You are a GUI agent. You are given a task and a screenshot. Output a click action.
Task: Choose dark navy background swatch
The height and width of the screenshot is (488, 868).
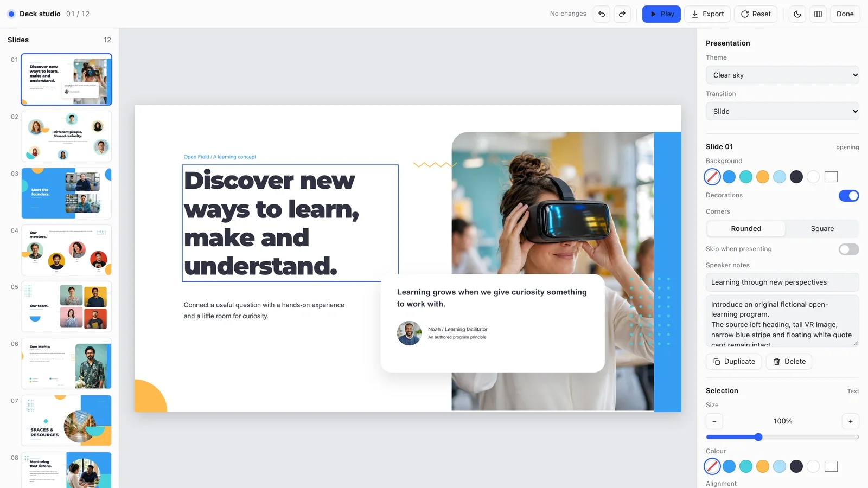(x=796, y=177)
